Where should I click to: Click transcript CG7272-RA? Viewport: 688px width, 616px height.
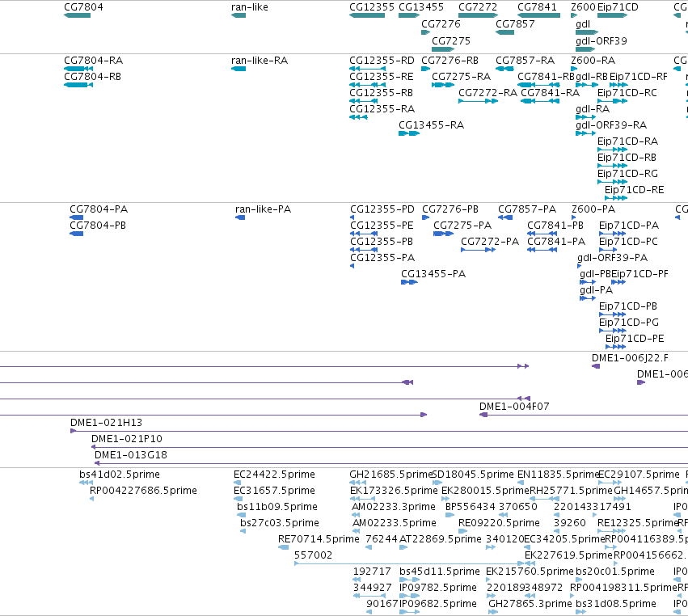point(488,93)
